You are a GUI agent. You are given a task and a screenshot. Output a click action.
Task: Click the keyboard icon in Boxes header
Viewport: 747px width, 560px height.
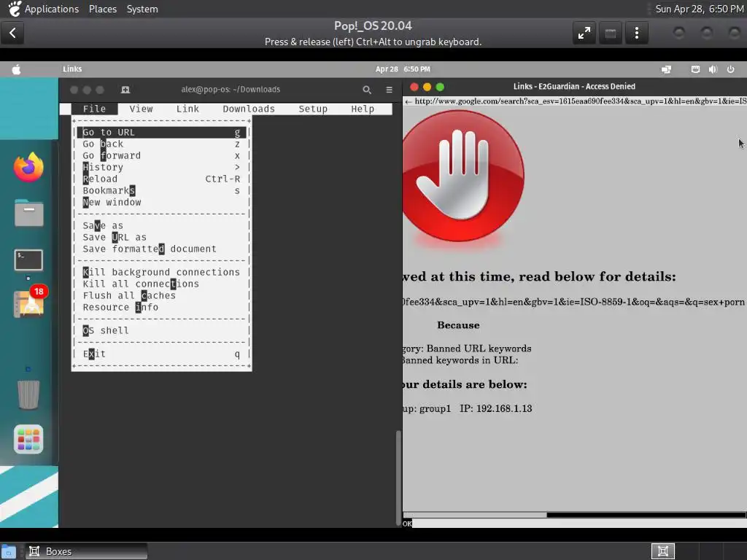(611, 33)
